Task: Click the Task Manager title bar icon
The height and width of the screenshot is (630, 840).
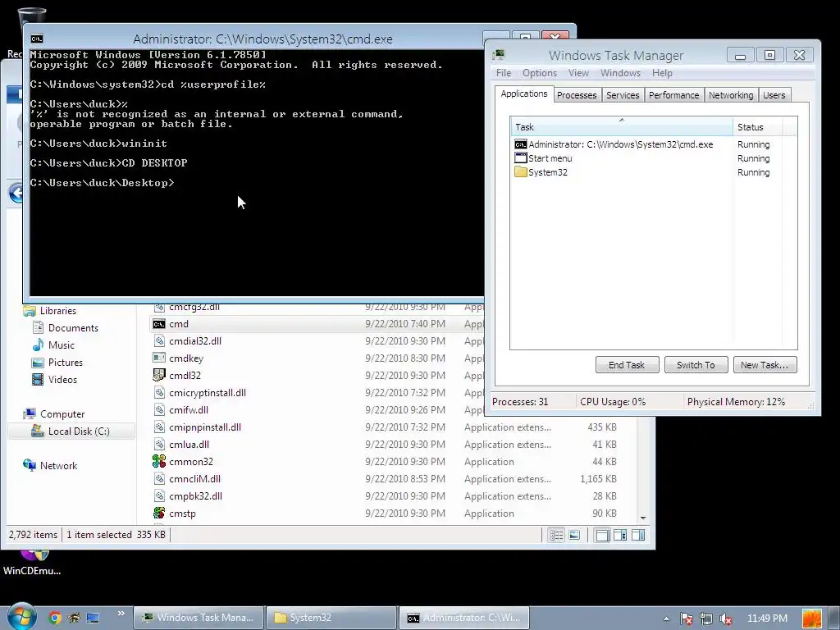Action: click(500, 55)
